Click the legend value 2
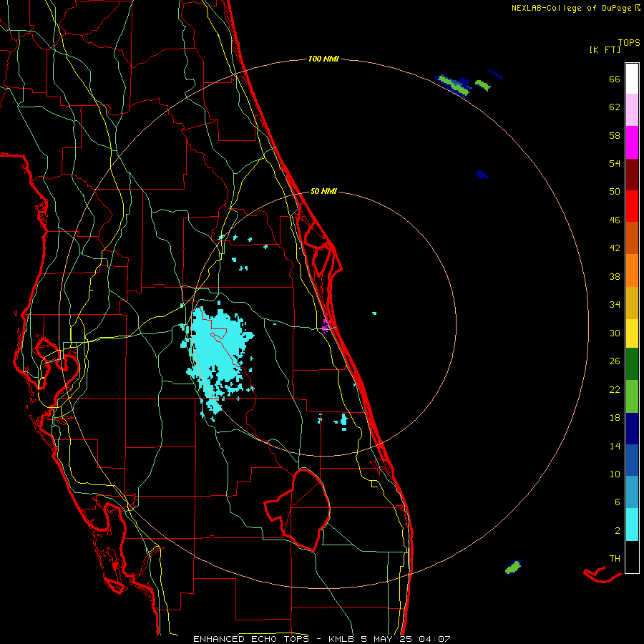Screen dimensions: 644x644 (617, 531)
